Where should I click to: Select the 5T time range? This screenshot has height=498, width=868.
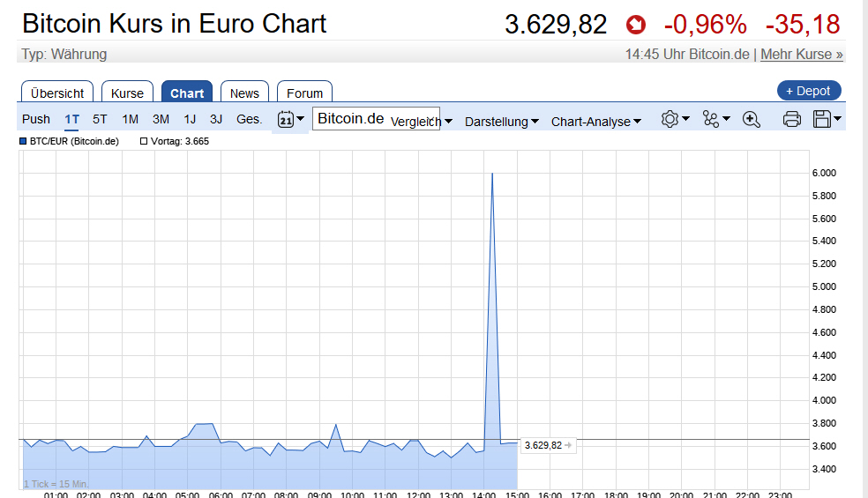[x=100, y=119]
